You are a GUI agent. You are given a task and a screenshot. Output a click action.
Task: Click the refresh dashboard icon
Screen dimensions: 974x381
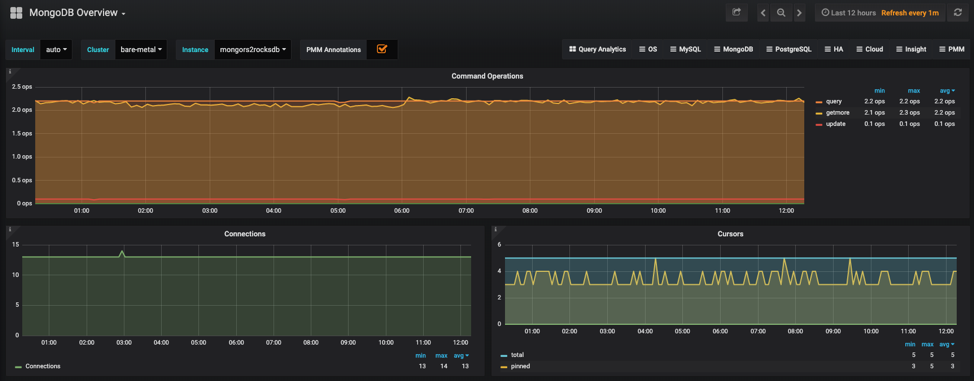(x=957, y=12)
